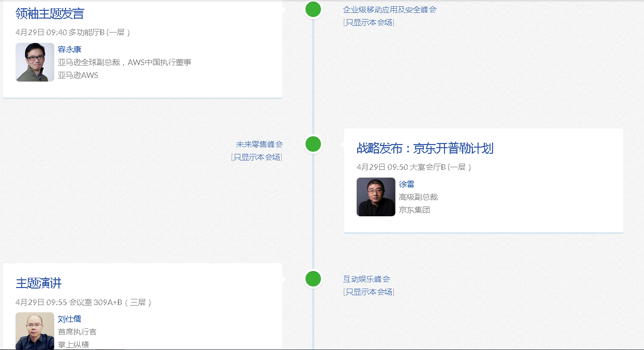Image resolution: width=644 pixels, height=350 pixels.
Task: Open the 未来零售峰会 track link
Action: coord(259,145)
